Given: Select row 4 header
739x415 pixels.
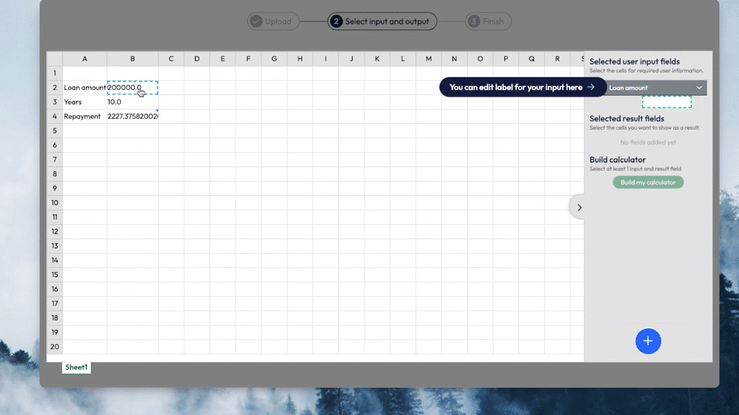Looking at the screenshot, I should tap(54, 116).
